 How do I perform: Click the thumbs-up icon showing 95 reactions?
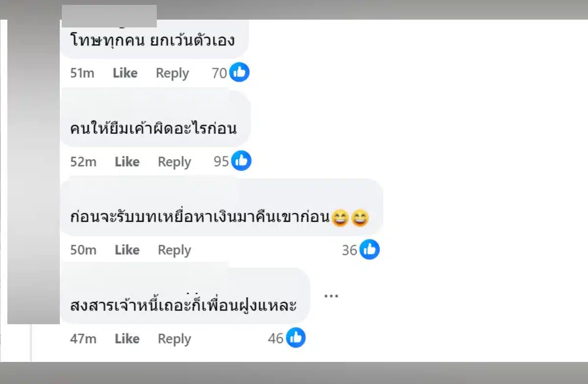[241, 160]
